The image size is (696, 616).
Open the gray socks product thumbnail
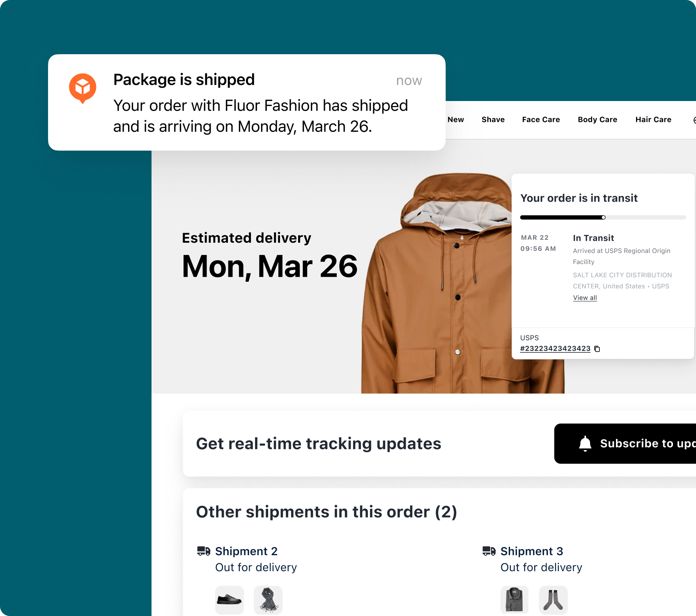pos(553,600)
